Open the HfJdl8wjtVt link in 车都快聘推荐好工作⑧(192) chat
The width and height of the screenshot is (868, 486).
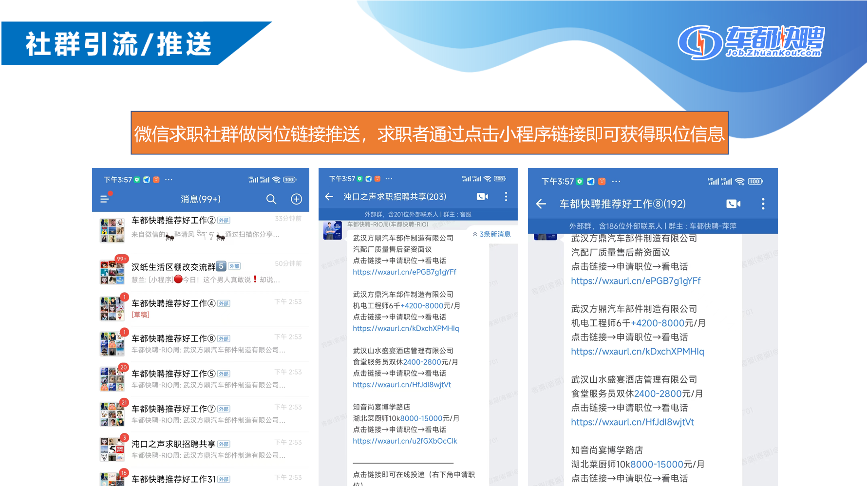(x=632, y=422)
